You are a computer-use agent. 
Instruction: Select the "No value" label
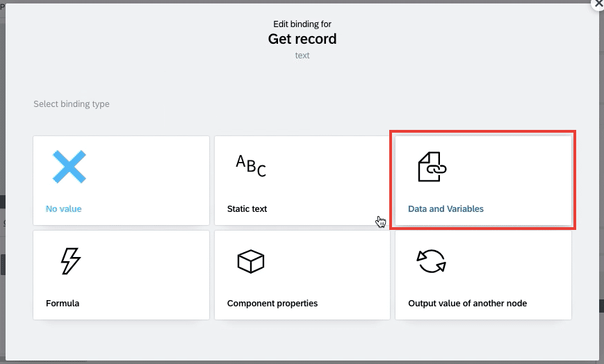tap(63, 209)
